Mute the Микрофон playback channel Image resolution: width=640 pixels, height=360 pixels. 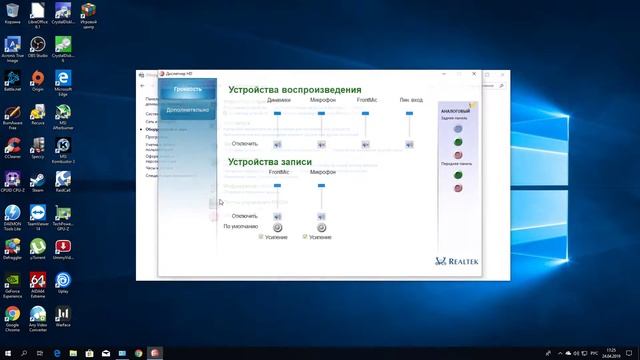322,144
